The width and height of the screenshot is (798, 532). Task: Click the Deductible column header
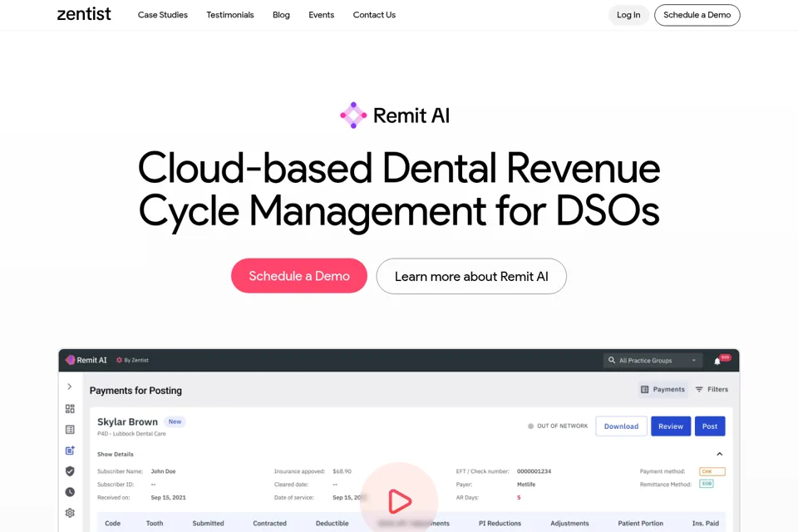click(x=332, y=524)
